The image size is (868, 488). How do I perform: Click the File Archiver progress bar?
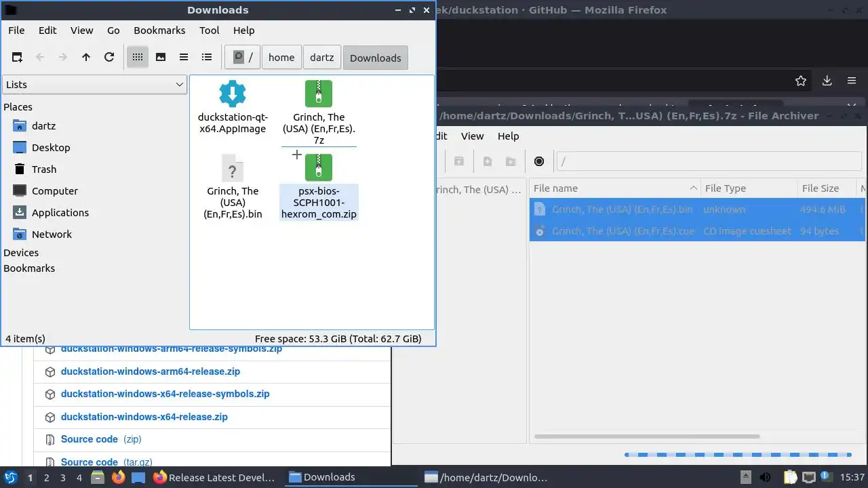point(738,455)
